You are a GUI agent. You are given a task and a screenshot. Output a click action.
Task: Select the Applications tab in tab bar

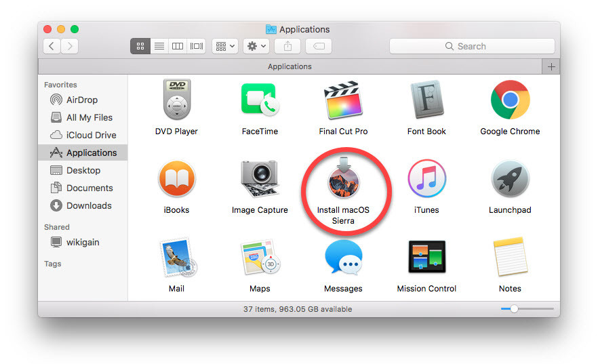[x=290, y=66]
